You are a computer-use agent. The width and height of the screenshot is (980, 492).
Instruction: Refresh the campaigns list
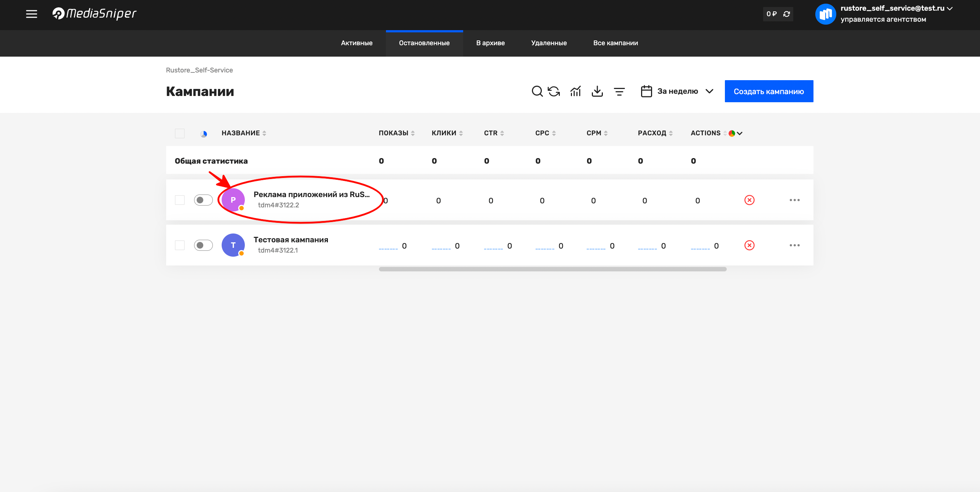click(x=554, y=91)
